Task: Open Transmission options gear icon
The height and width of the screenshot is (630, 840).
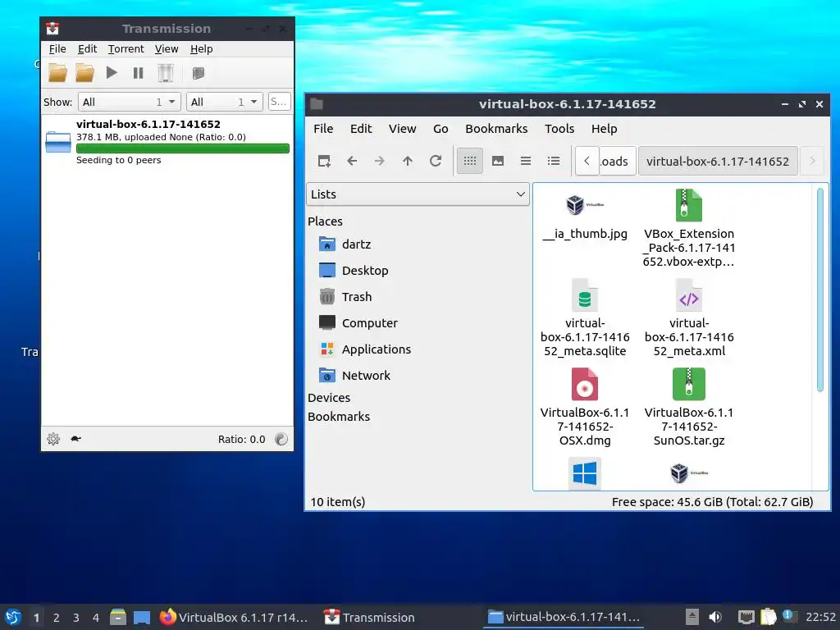Action: [x=53, y=439]
